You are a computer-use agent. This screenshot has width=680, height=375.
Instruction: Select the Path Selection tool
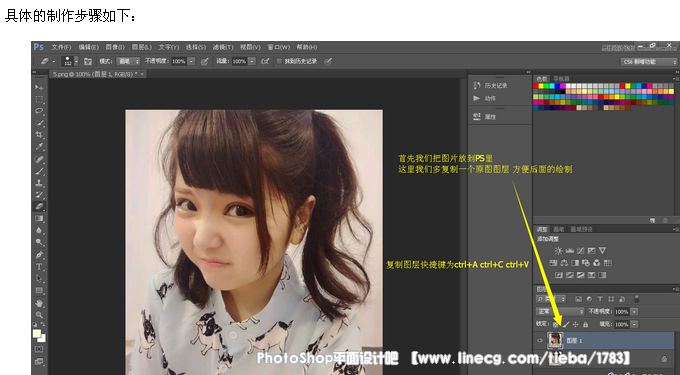[39, 278]
